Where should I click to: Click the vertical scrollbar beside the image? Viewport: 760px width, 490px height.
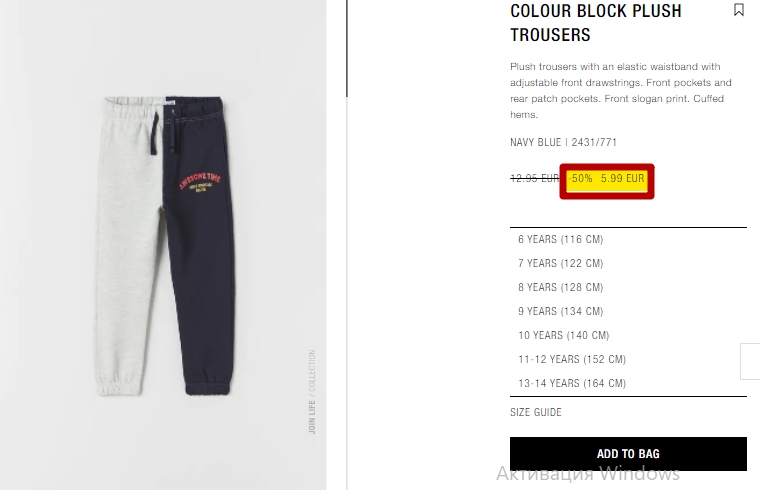tap(347, 48)
